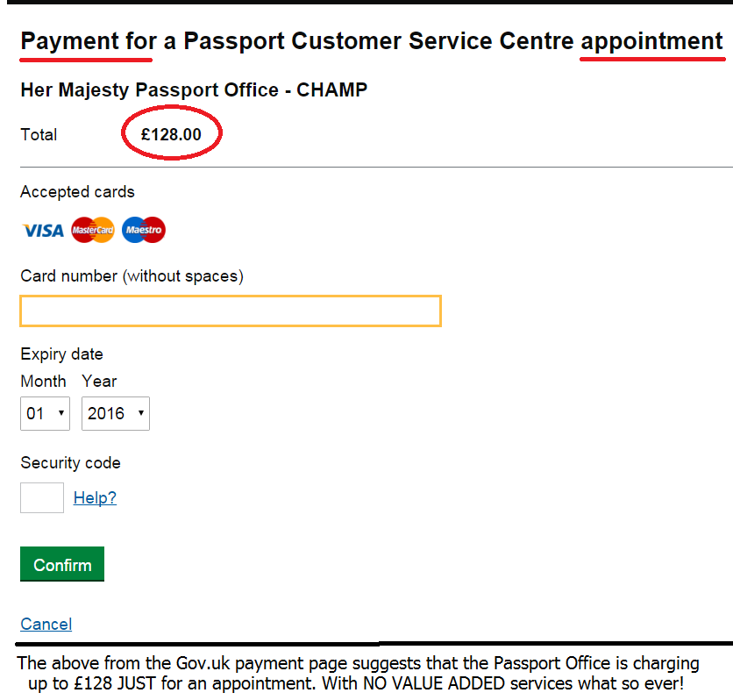Click the underlined word appointment in heading
733x700 pixels.
tap(651, 41)
